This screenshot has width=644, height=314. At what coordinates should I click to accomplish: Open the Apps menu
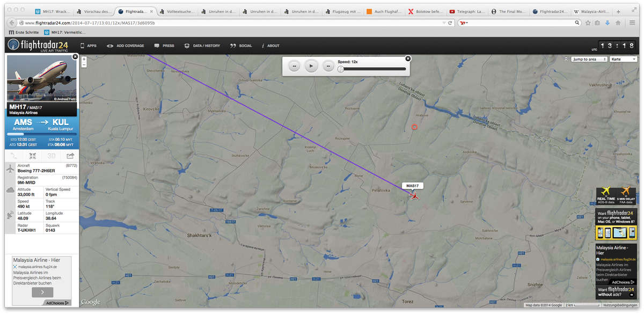(89, 46)
